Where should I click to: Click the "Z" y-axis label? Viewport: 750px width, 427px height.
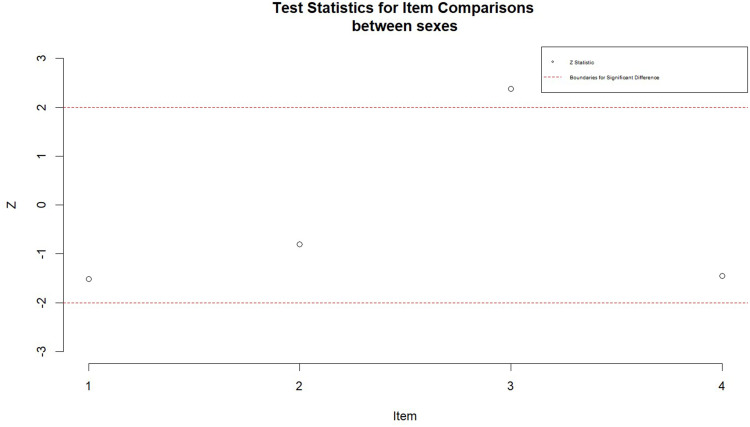click(x=12, y=205)
